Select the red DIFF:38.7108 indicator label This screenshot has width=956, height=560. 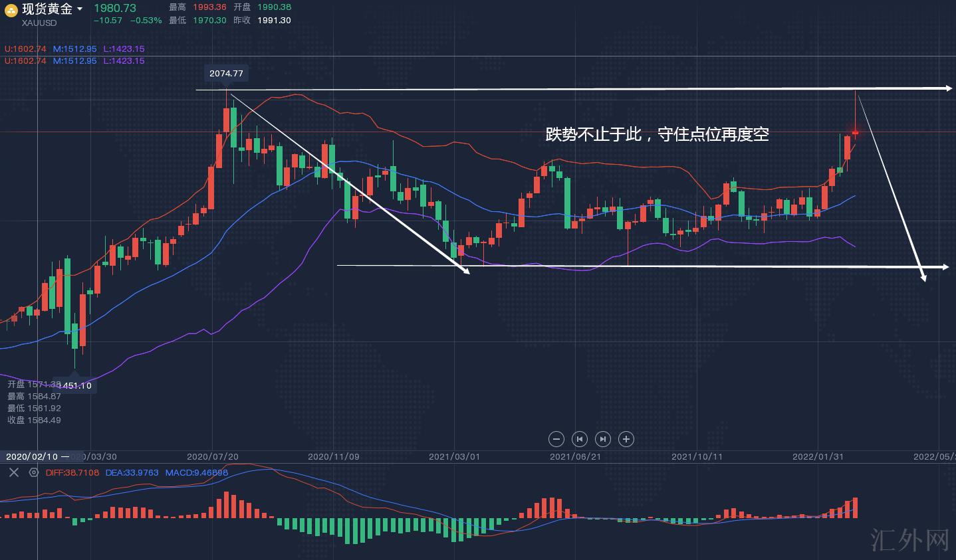tap(72, 472)
